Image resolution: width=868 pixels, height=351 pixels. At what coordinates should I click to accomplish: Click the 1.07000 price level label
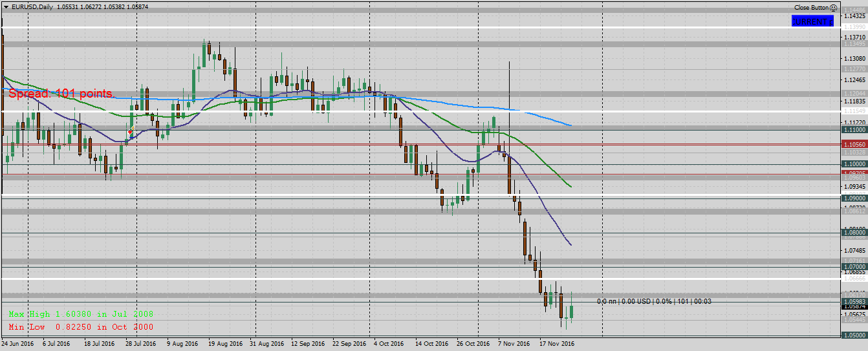pyautogui.click(x=854, y=266)
